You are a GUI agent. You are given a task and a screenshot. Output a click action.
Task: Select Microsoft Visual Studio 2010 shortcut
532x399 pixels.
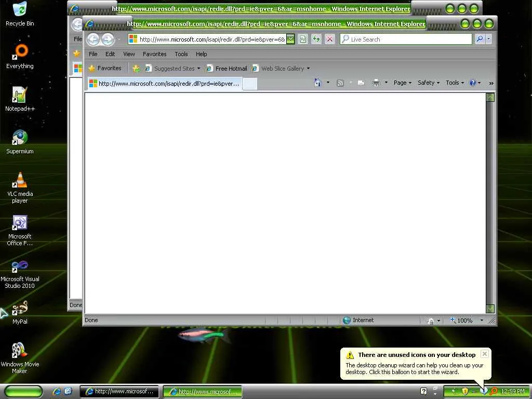(x=20, y=273)
